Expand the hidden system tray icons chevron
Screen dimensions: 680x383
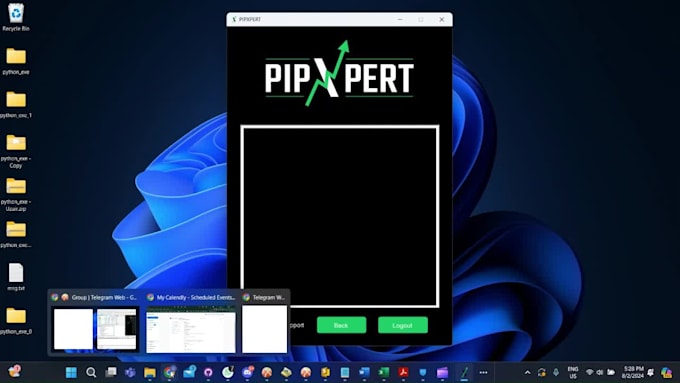pyautogui.click(x=527, y=372)
